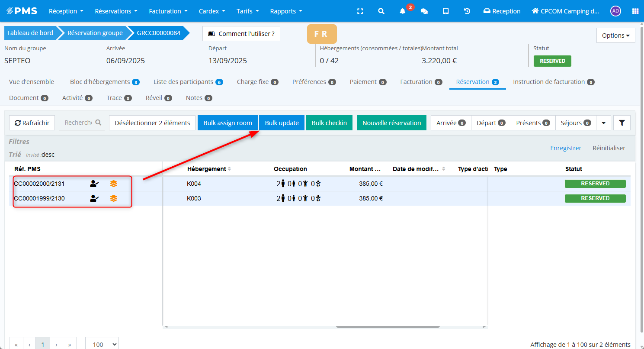Open the Options dropdown
Screen dimensions: 644x349
(x=615, y=36)
